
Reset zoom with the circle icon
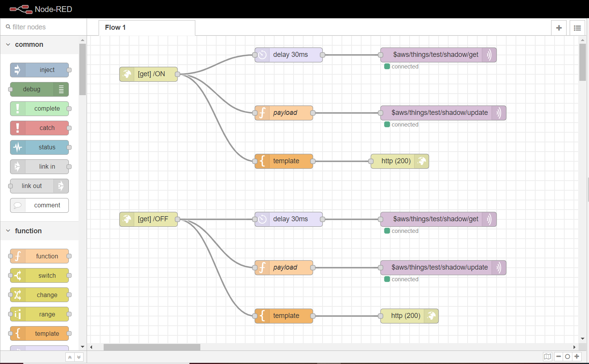pos(567,357)
